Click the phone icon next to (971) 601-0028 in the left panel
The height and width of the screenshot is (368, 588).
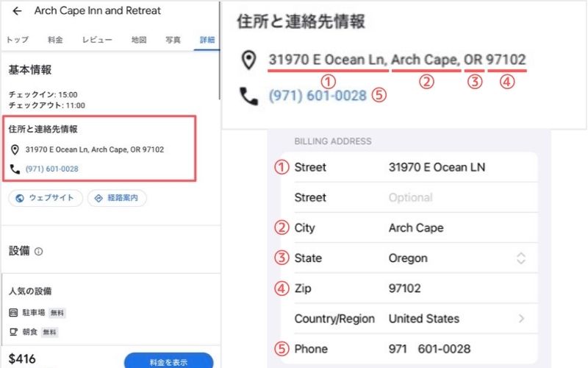click(x=15, y=169)
